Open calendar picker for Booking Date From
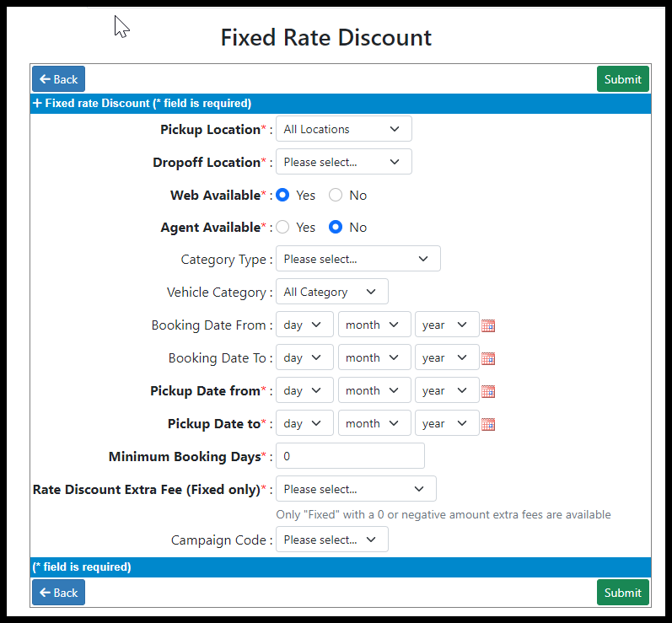This screenshot has width=672, height=623. pos(488,325)
